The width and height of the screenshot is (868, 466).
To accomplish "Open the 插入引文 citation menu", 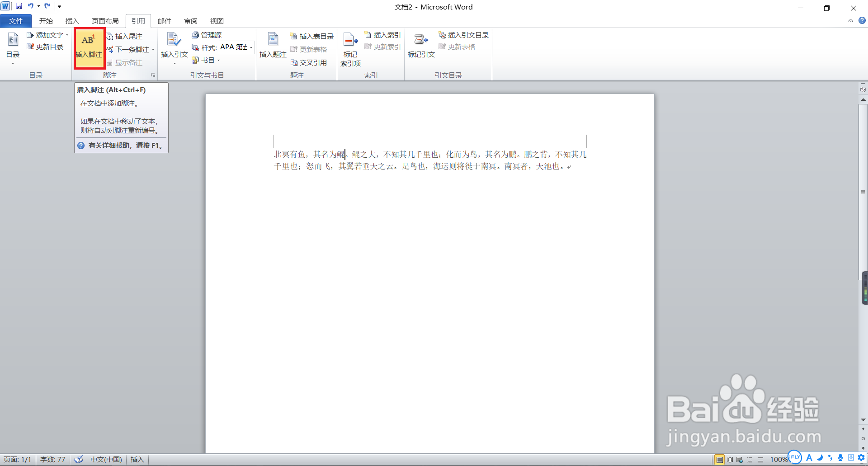I will 174,48.
